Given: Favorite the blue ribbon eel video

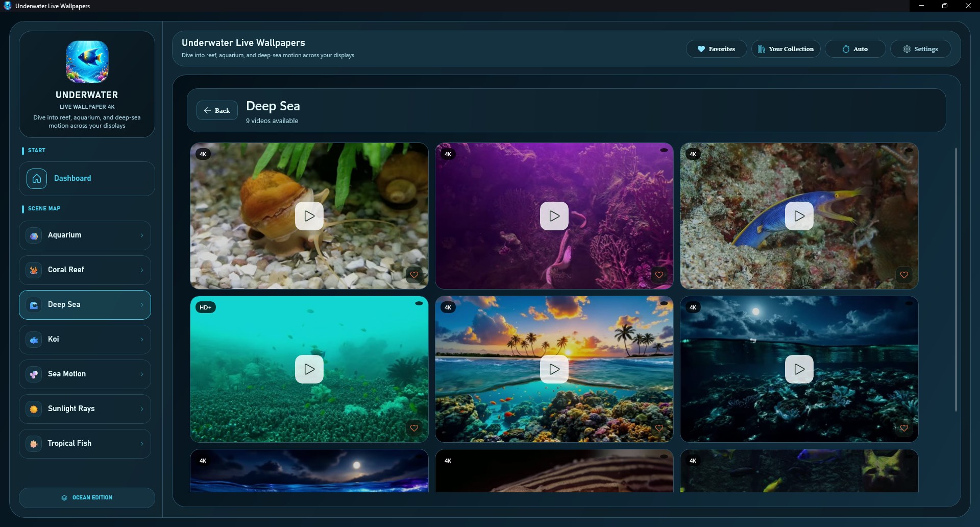Looking at the screenshot, I should (904, 275).
